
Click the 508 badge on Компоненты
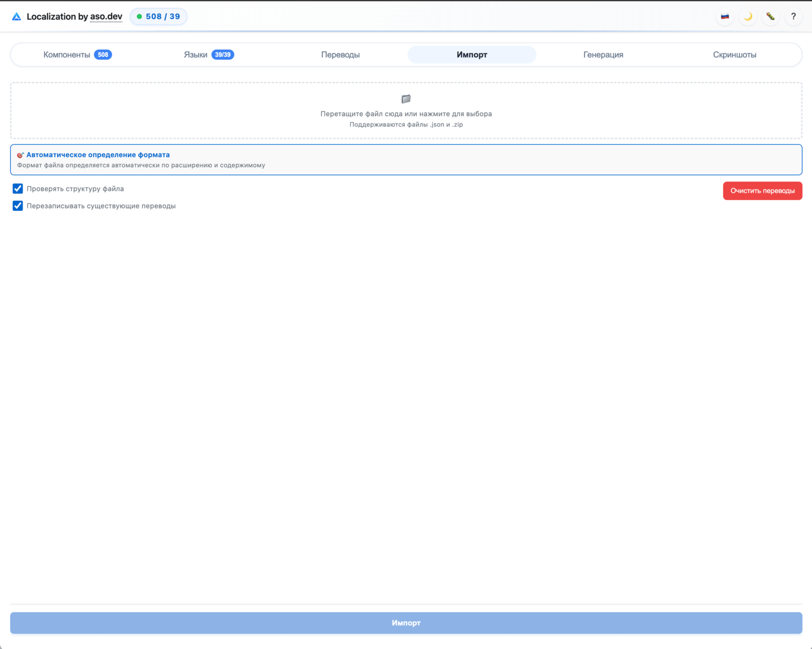tap(103, 55)
